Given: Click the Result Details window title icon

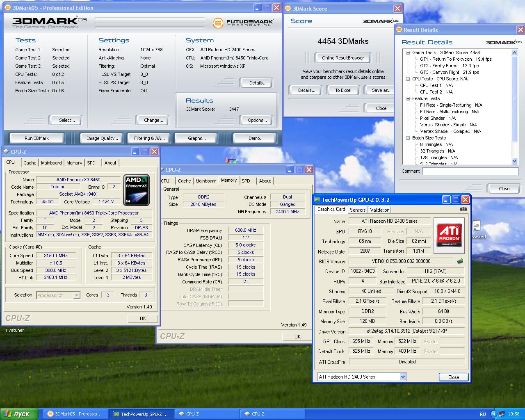Looking at the screenshot, I should click(x=399, y=30).
